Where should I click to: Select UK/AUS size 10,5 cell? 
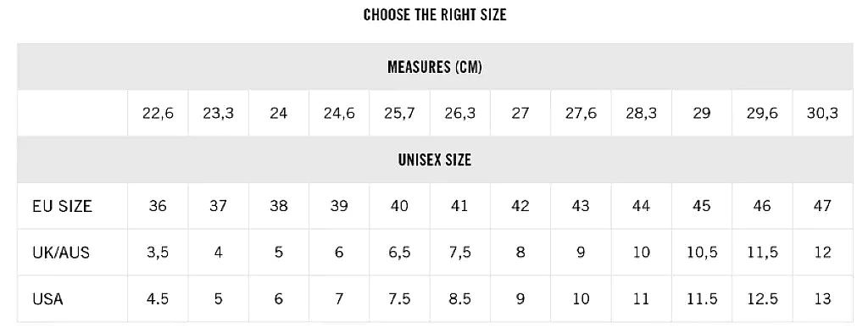(702, 253)
